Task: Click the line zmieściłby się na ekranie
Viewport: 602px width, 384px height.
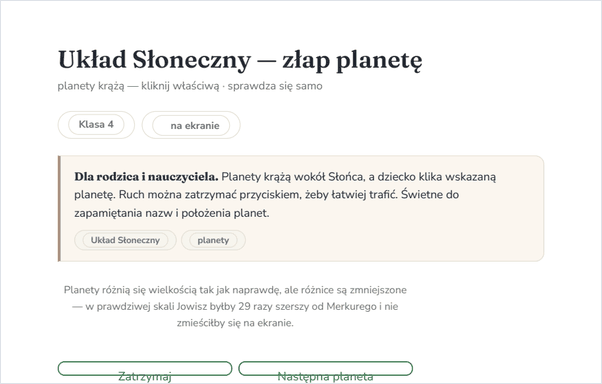Action: [x=235, y=323]
